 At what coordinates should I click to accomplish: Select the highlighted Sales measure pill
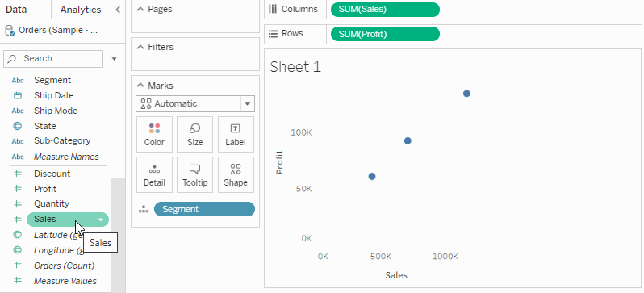point(68,220)
